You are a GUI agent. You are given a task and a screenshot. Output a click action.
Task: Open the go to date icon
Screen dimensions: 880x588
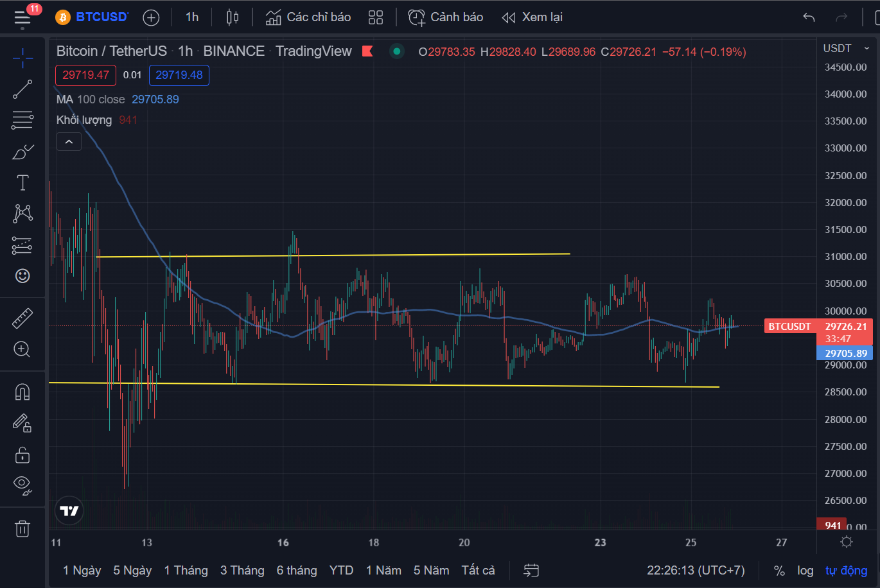click(x=531, y=570)
